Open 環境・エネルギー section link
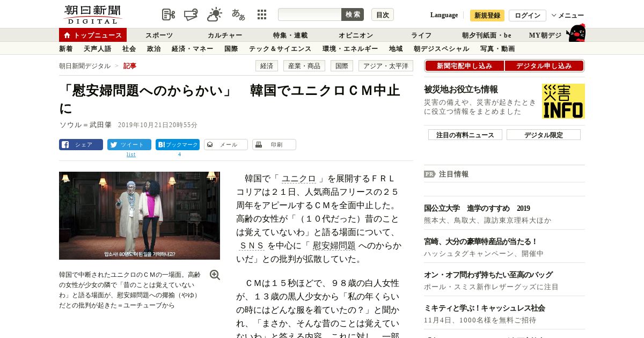Viewport: 644px width, 338px height. tap(350, 49)
